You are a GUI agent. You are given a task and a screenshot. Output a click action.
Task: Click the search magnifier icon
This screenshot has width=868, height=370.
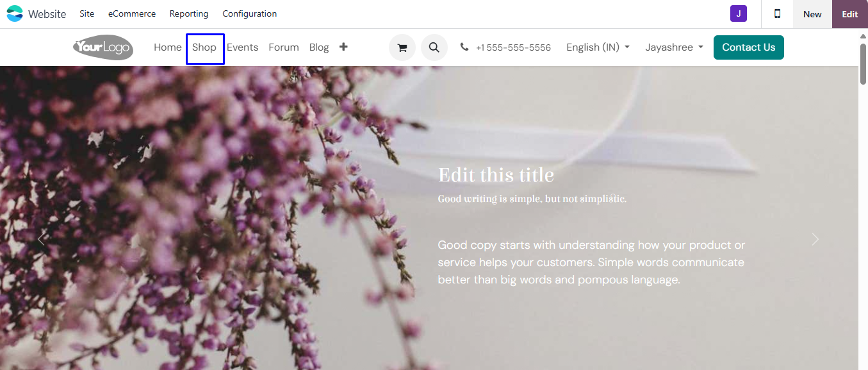[434, 47]
